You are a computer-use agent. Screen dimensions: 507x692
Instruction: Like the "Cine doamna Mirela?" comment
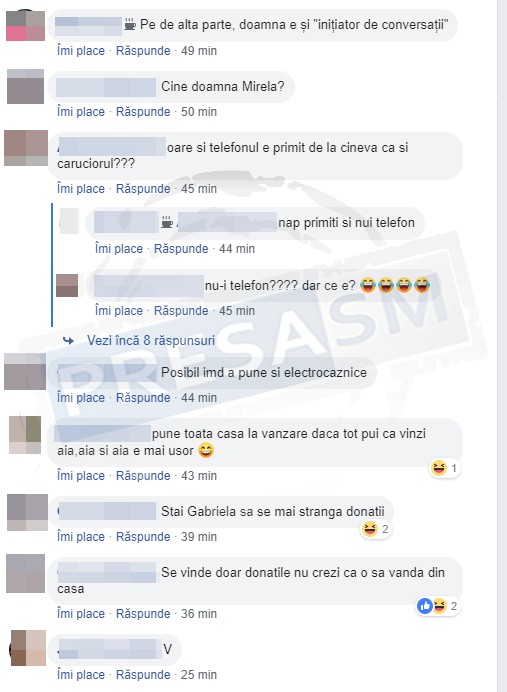point(81,112)
